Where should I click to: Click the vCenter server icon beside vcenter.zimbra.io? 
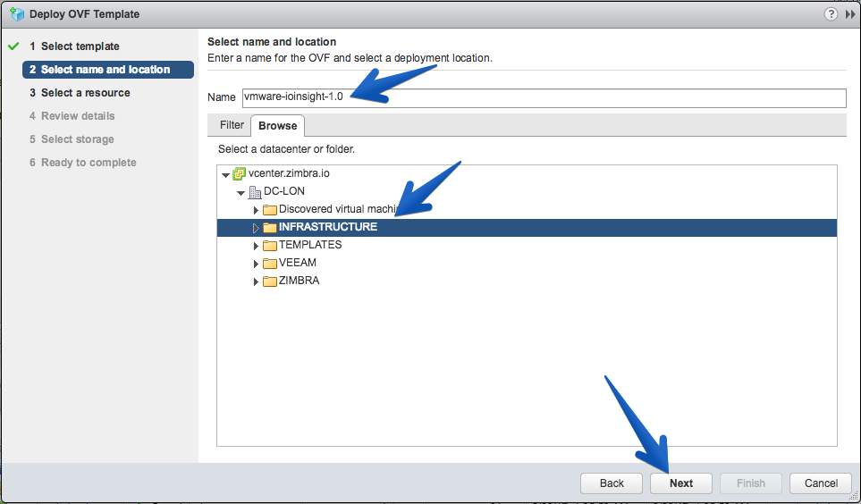point(239,174)
